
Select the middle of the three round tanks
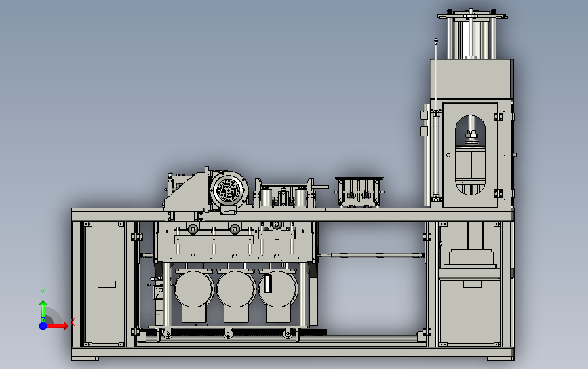point(236,289)
